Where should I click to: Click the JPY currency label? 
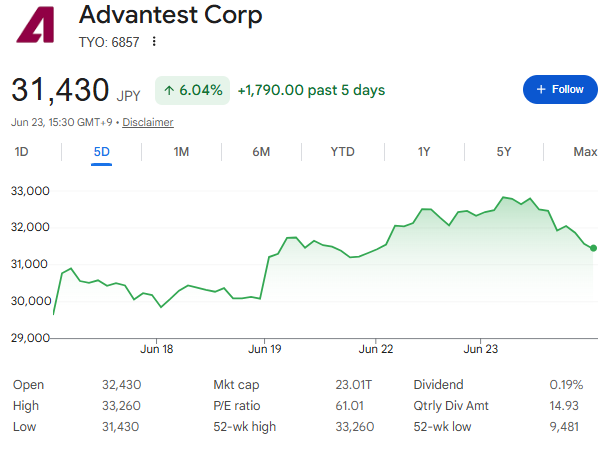pyautogui.click(x=128, y=96)
